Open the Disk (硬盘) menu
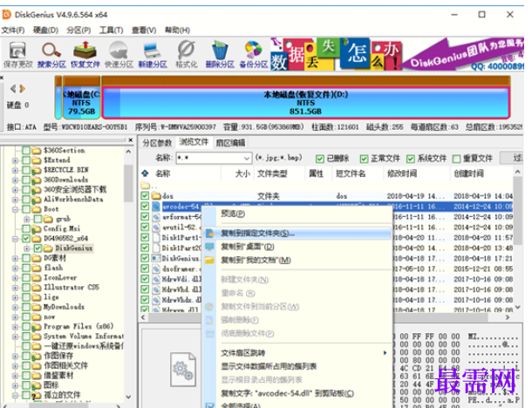Viewport: 532px width, 408px height. 46,31
